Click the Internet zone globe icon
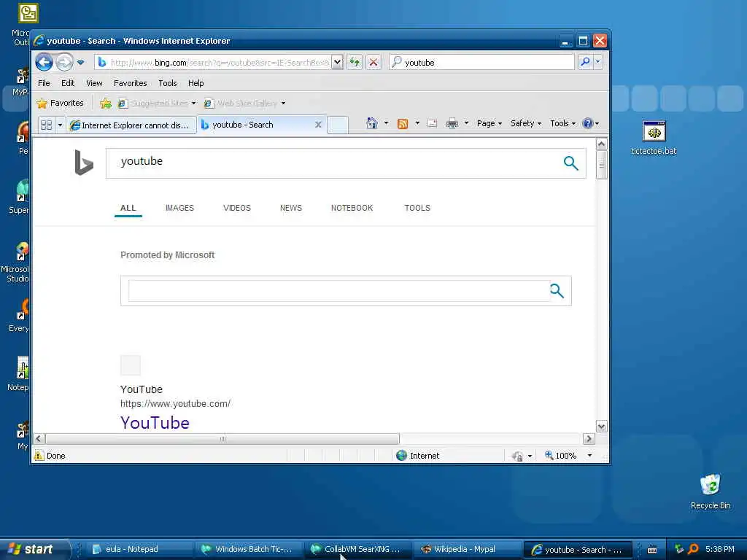The height and width of the screenshot is (560, 747). pos(402,456)
